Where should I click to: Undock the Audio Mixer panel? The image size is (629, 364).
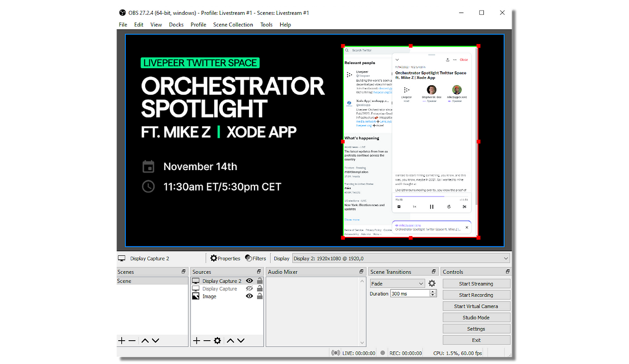[x=361, y=272]
